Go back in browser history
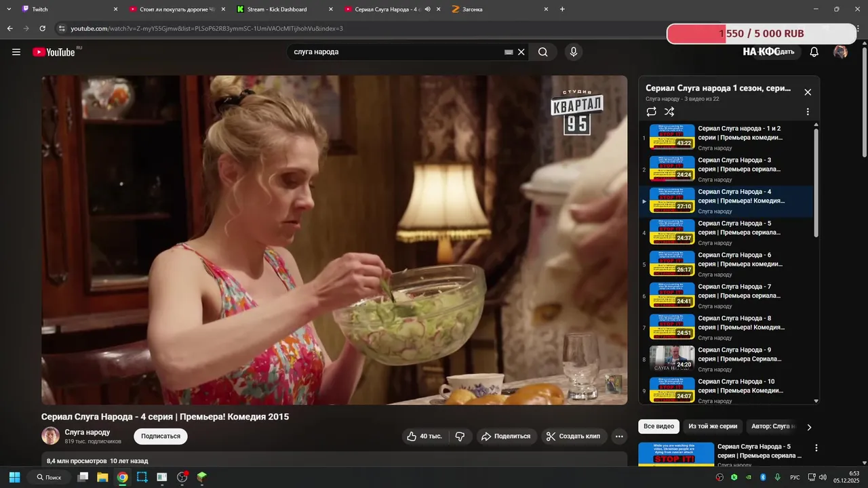The height and width of the screenshot is (488, 868). click(x=10, y=28)
